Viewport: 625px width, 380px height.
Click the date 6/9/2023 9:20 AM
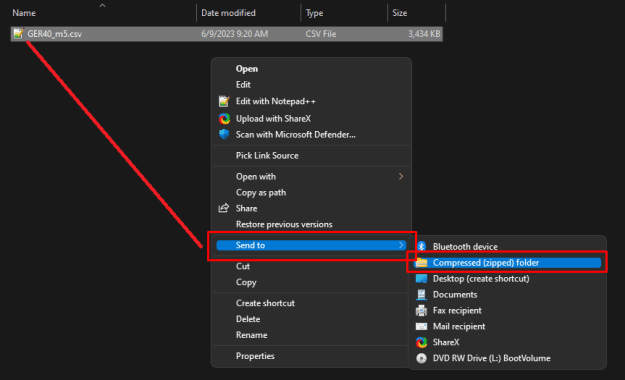coord(234,34)
